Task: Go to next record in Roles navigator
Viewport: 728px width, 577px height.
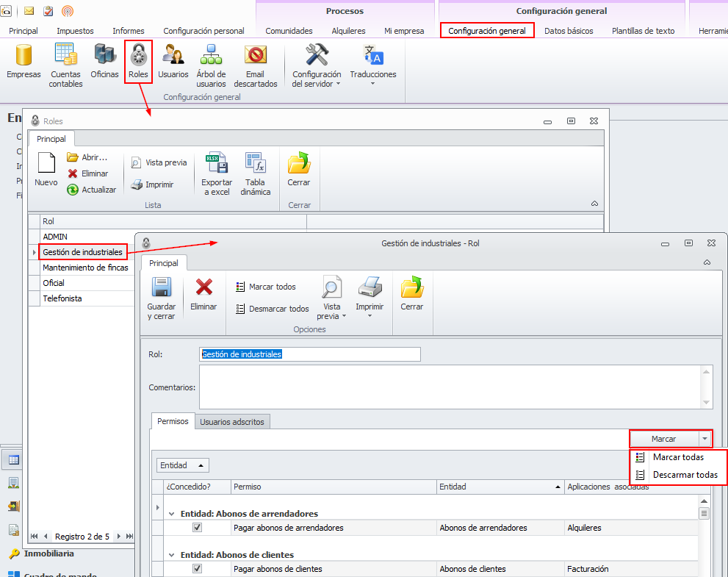Action: tap(119, 536)
